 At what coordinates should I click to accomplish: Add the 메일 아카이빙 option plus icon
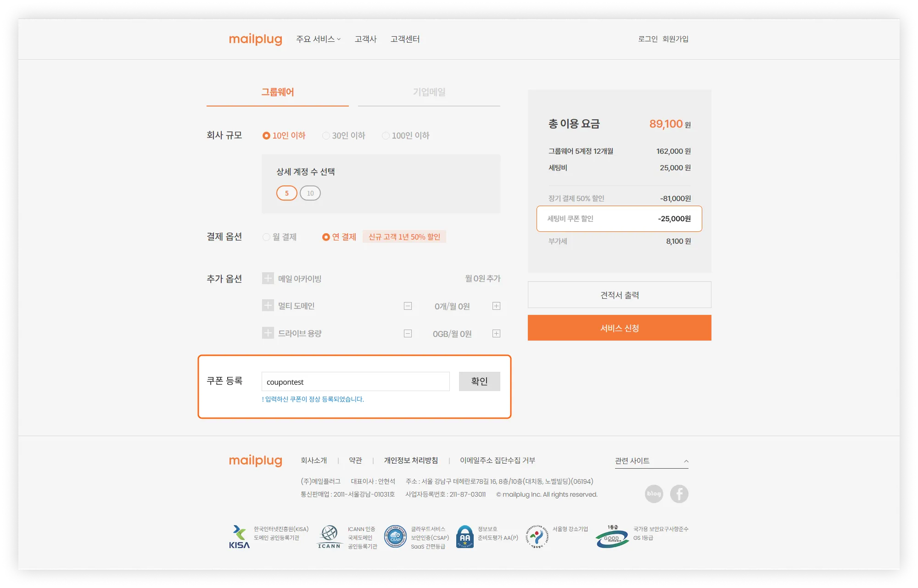tap(268, 278)
